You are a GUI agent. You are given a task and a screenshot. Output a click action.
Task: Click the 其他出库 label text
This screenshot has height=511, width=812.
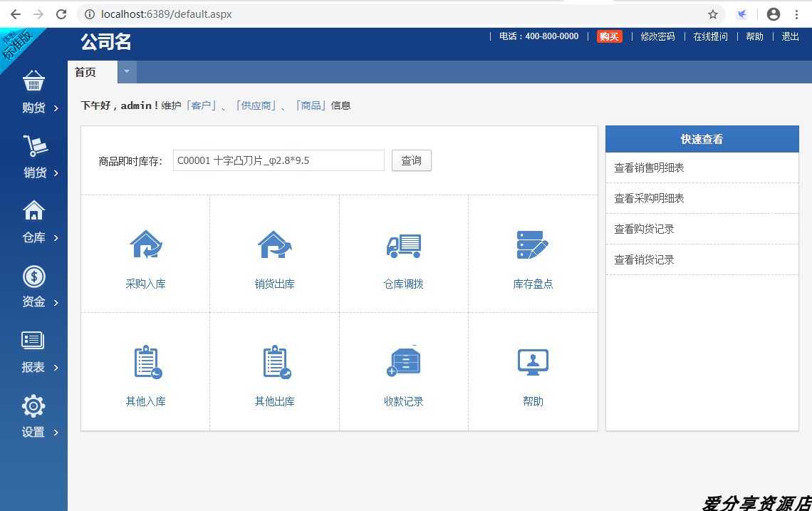(274, 401)
